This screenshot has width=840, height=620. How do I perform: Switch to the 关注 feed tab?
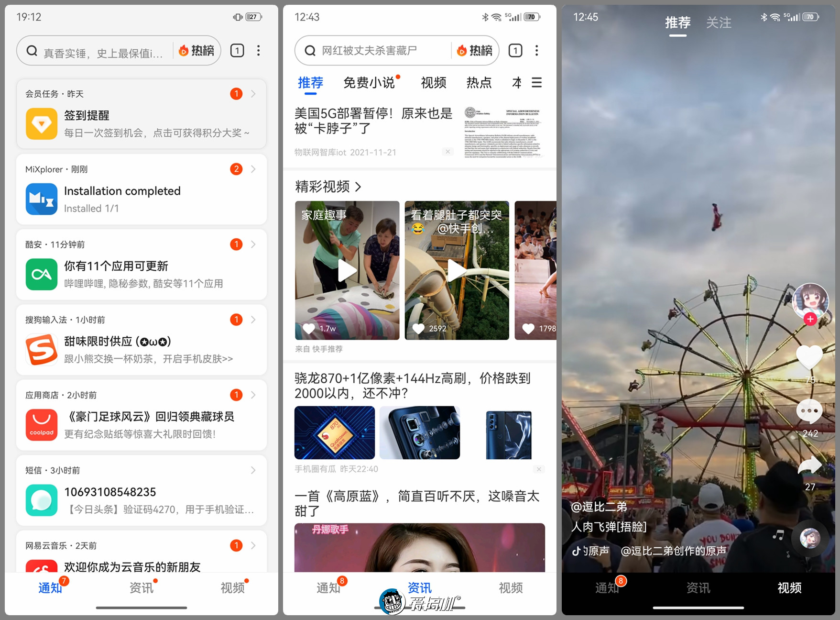tap(719, 22)
